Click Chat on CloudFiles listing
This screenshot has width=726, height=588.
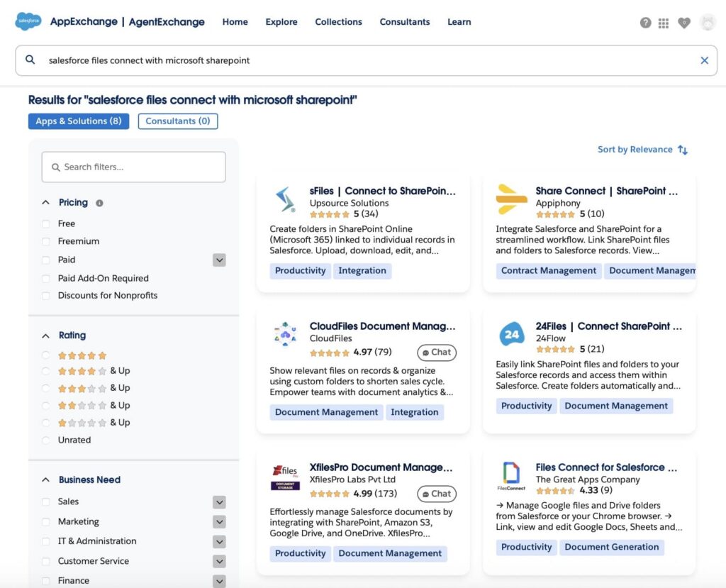tap(437, 352)
